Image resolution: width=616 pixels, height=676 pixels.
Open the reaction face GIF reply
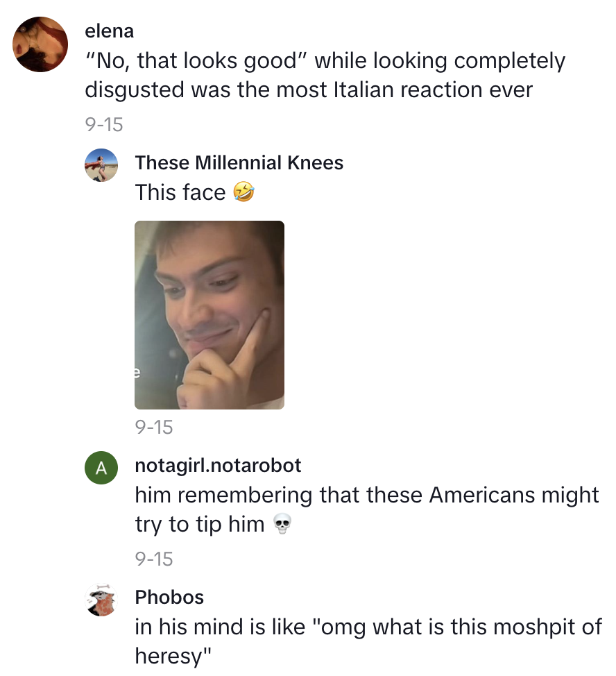(209, 314)
